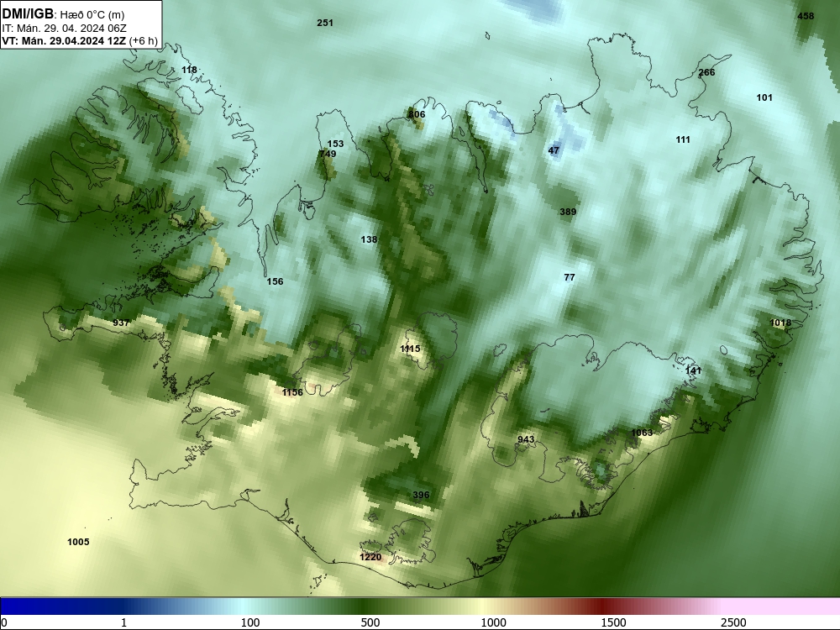
Task: Click the 937 height label
Action: [121, 323]
